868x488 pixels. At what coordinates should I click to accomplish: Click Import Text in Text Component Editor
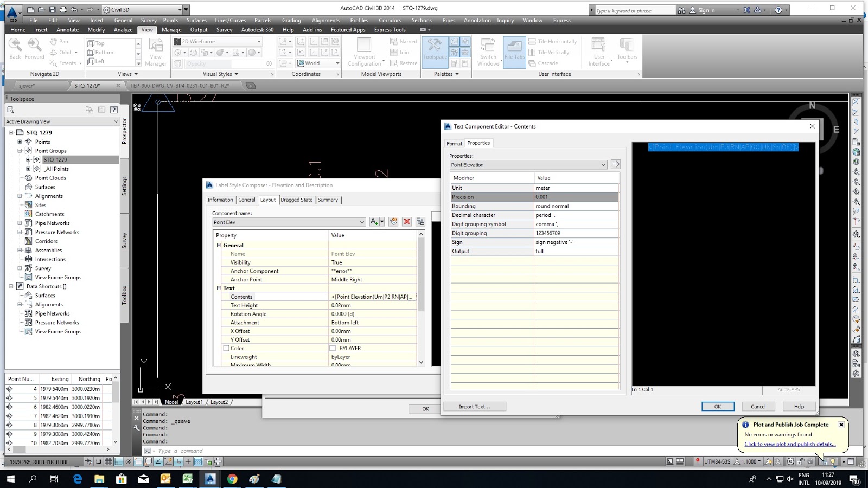coord(475,406)
